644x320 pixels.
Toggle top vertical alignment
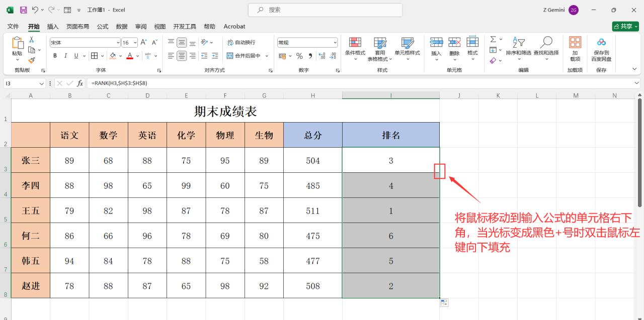171,43
